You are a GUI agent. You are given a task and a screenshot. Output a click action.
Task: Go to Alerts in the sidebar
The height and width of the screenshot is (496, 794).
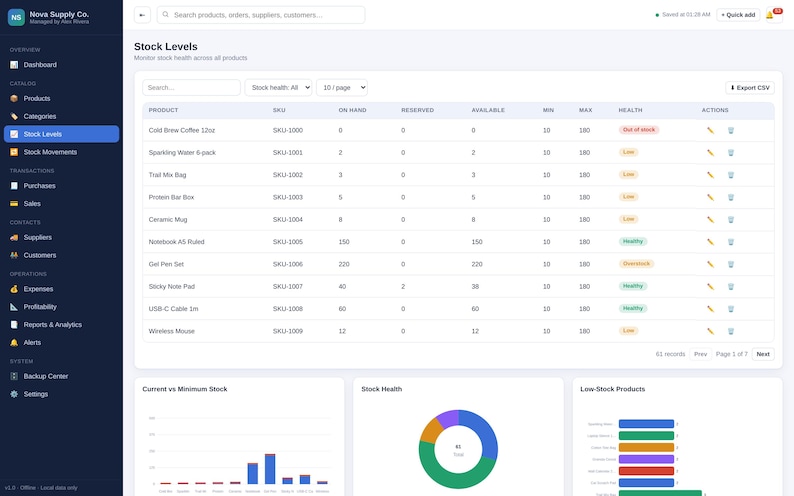click(61, 343)
